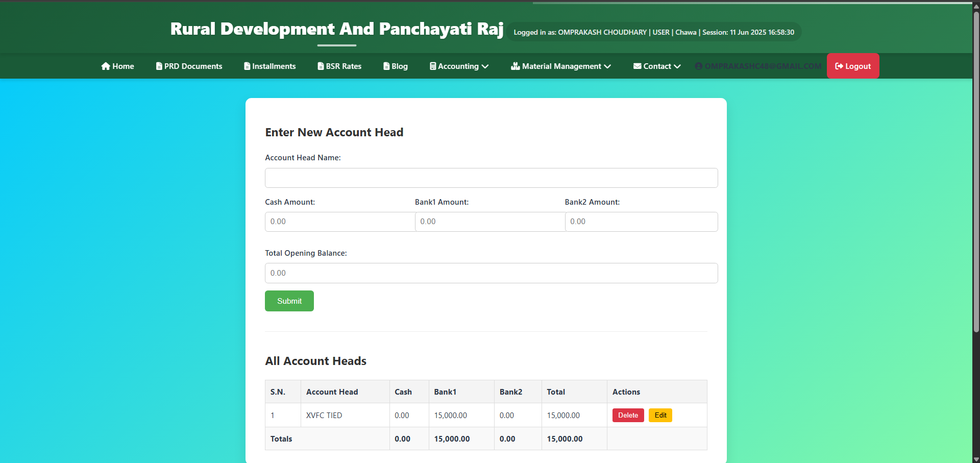
Task: Click the user profile icon next to the email
Action: tap(699, 66)
